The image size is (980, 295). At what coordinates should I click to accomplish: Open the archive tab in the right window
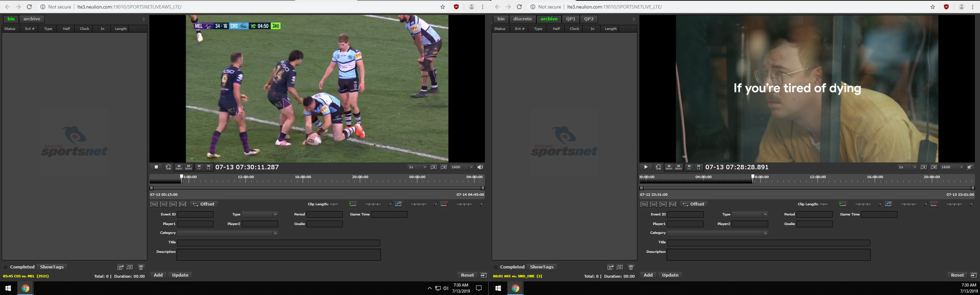(x=549, y=19)
